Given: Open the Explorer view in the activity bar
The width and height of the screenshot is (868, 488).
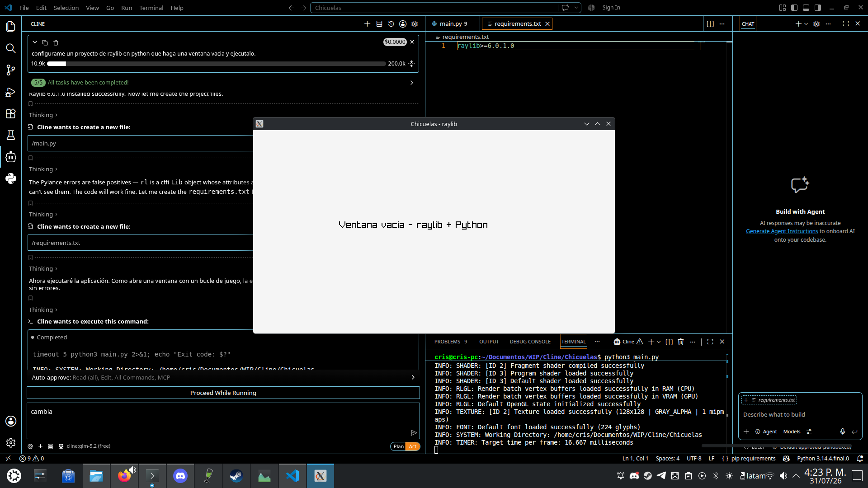Looking at the screenshot, I should pos(11,27).
